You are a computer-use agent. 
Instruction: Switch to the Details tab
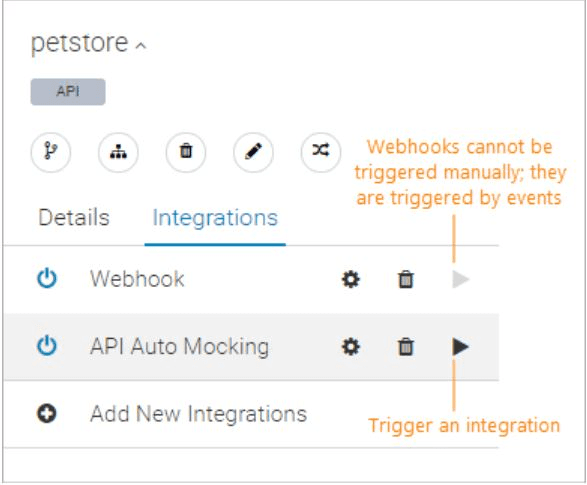click(74, 217)
